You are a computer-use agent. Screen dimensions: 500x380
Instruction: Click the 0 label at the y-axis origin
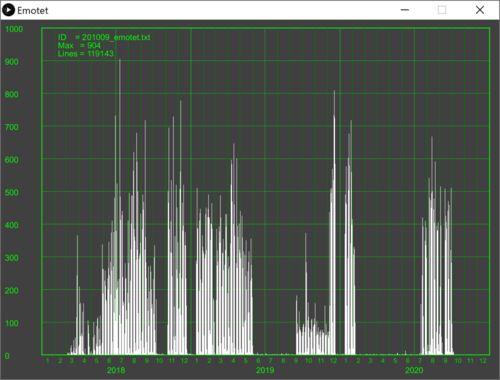click(x=7, y=356)
